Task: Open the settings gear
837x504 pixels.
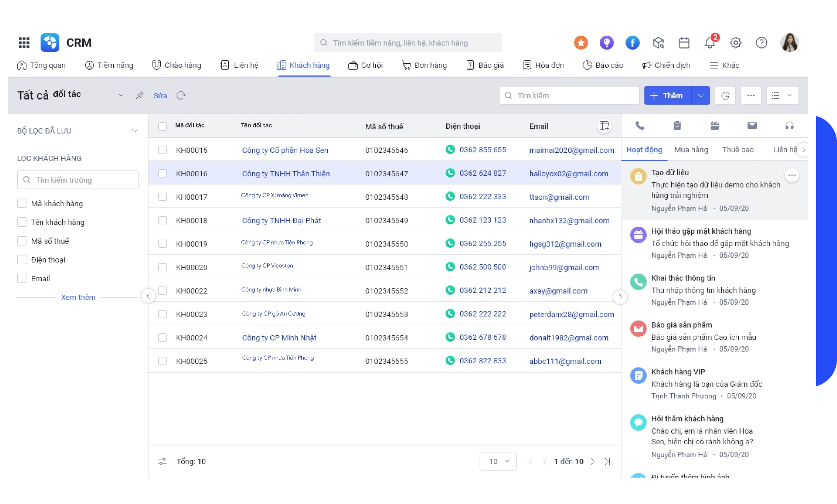Action: pyautogui.click(x=735, y=43)
